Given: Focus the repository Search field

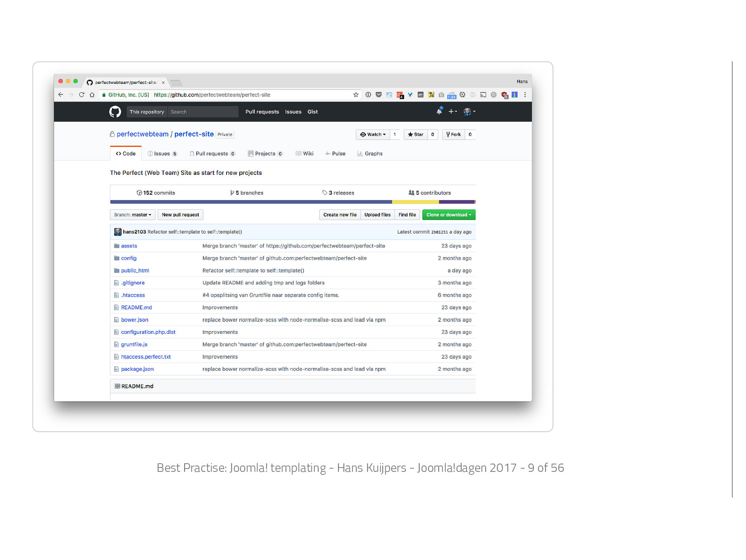Looking at the screenshot, I should click(x=203, y=112).
